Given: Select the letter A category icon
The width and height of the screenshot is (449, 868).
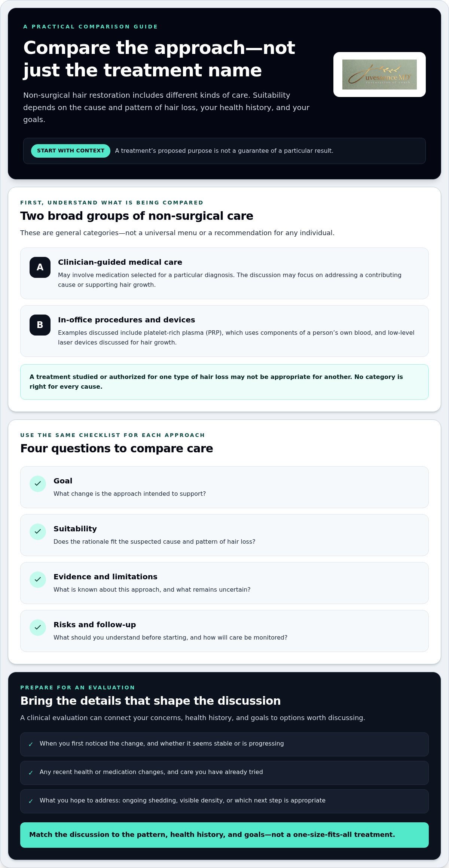Looking at the screenshot, I should (40, 267).
